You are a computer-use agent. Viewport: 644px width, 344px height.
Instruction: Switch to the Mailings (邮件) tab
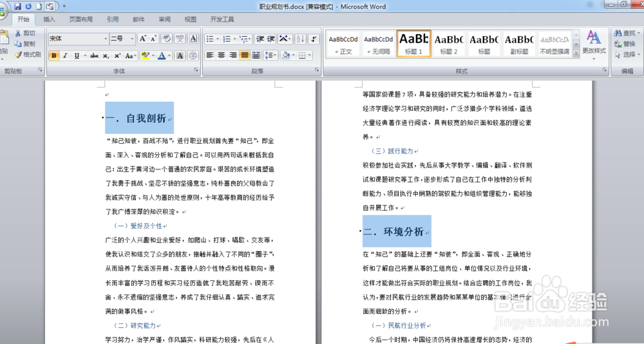click(139, 19)
